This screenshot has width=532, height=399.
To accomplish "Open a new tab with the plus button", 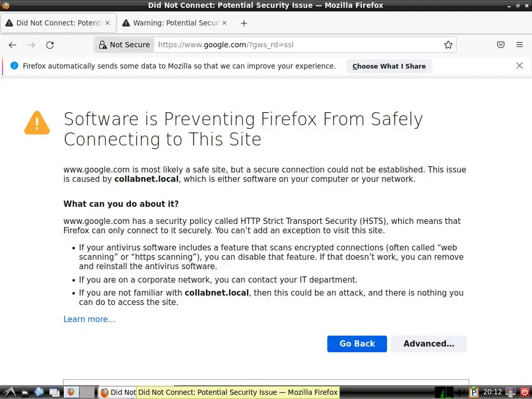I will click(x=244, y=23).
